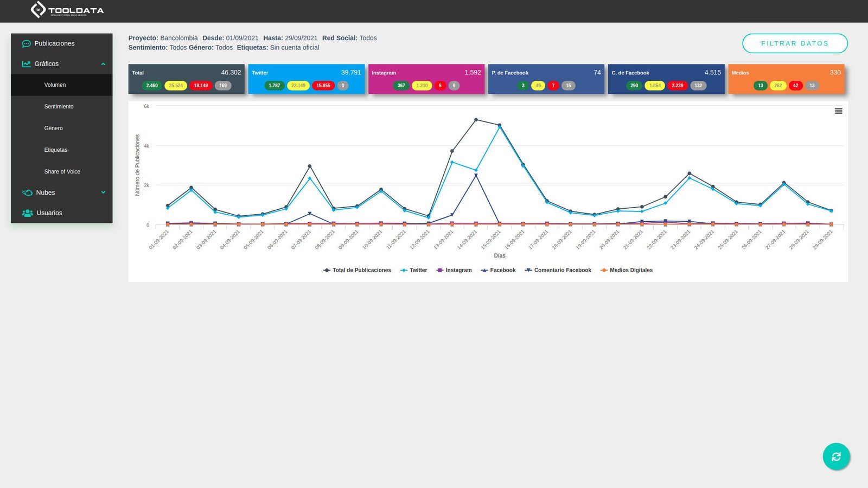
Task: Click the Publicaciones chat bubble icon
Action: tap(26, 43)
